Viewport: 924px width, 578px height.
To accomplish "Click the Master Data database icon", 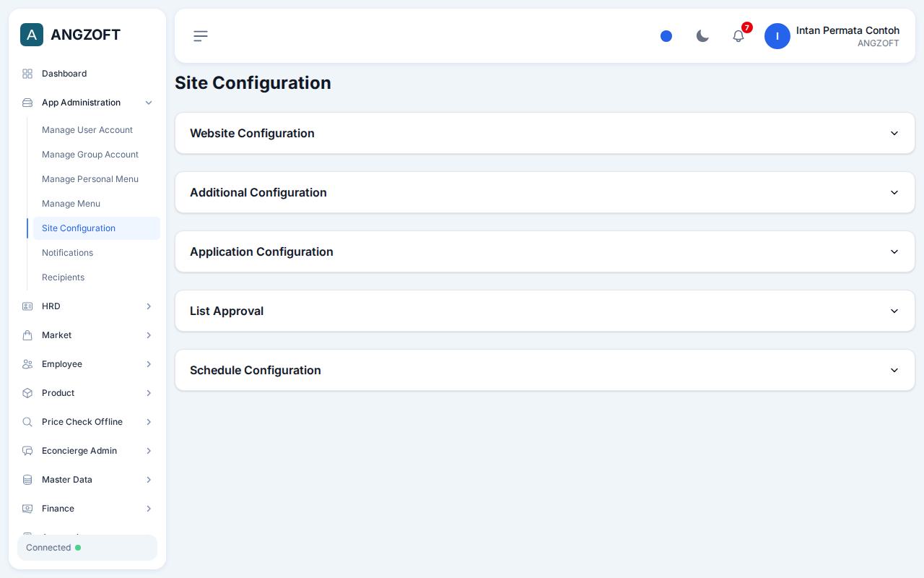I will (x=27, y=480).
